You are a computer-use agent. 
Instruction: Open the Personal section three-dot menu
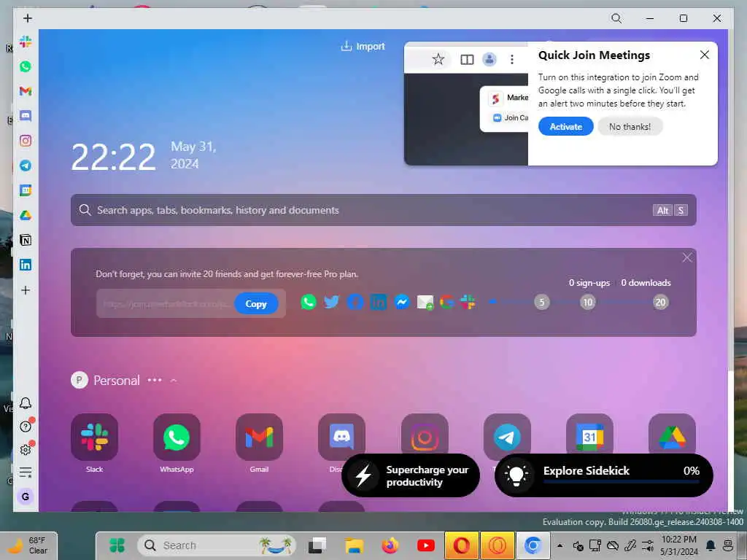coord(155,380)
